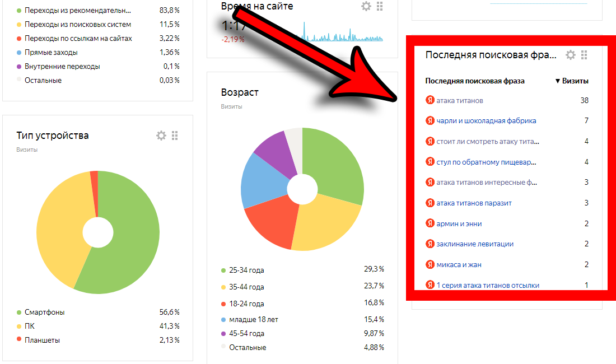Open phrase стоит ли смотреть атаку тита...

coord(488,141)
